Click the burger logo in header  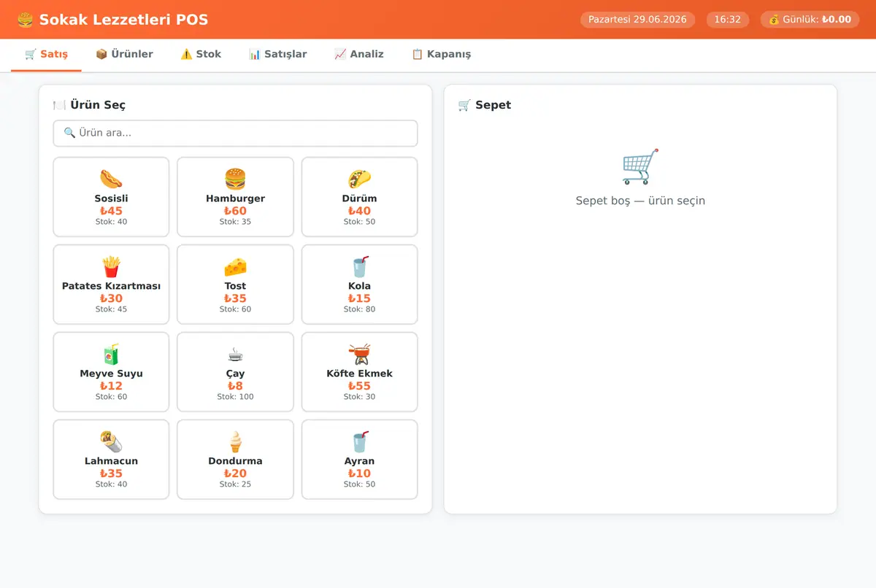pyautogui.click(x=25, y=20)
